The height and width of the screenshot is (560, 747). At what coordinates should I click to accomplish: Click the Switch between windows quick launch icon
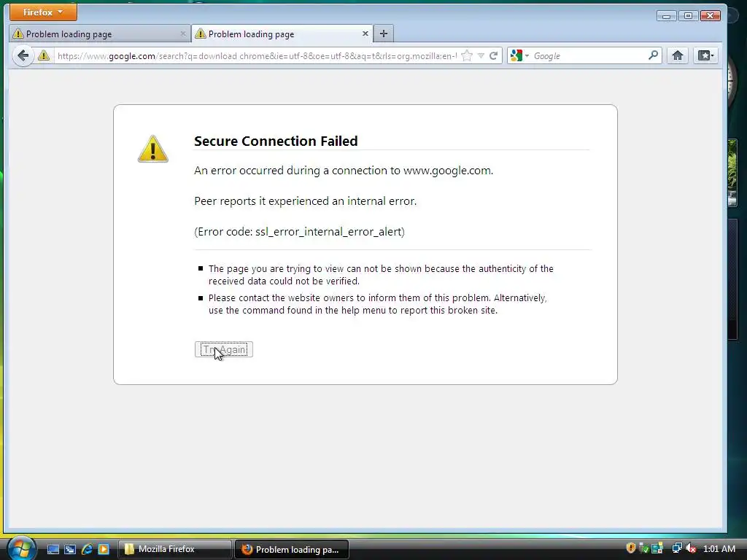[70, 549]
